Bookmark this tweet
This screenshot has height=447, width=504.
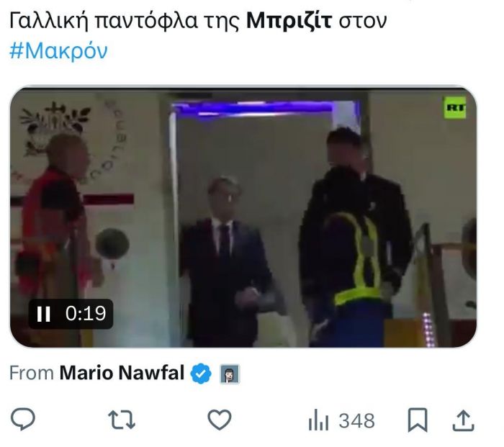pyautogui.click(x=418, y=420)
